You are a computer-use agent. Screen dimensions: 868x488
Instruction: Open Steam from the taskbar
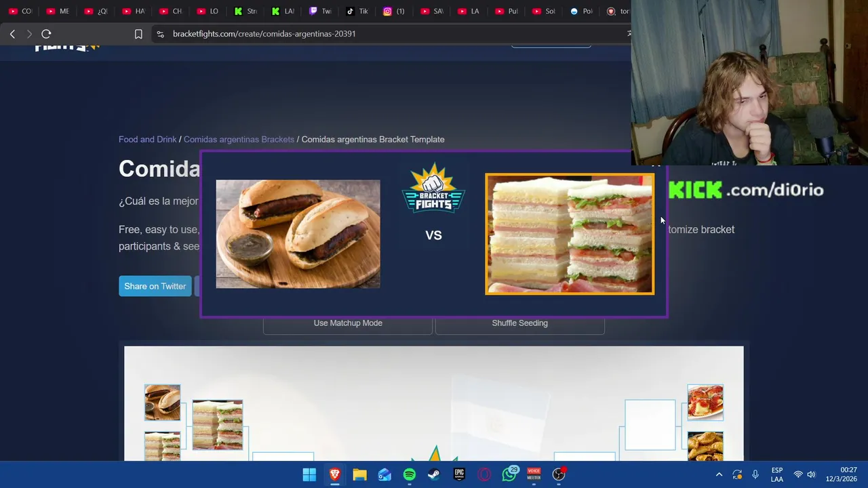pos(434,474)
